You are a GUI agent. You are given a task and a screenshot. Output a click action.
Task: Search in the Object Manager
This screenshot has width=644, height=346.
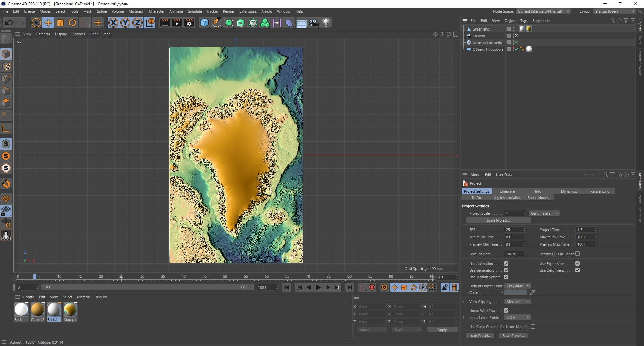(x=612, y=21)
